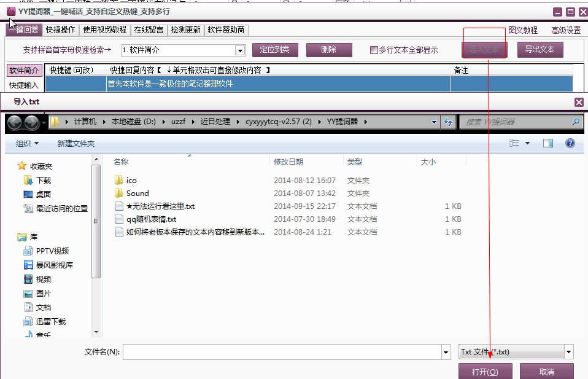The width and height of the screenshot is (588, 379).
Task: Expand the recent locations arrow beside navigation buttons
Action: [44, 122]
